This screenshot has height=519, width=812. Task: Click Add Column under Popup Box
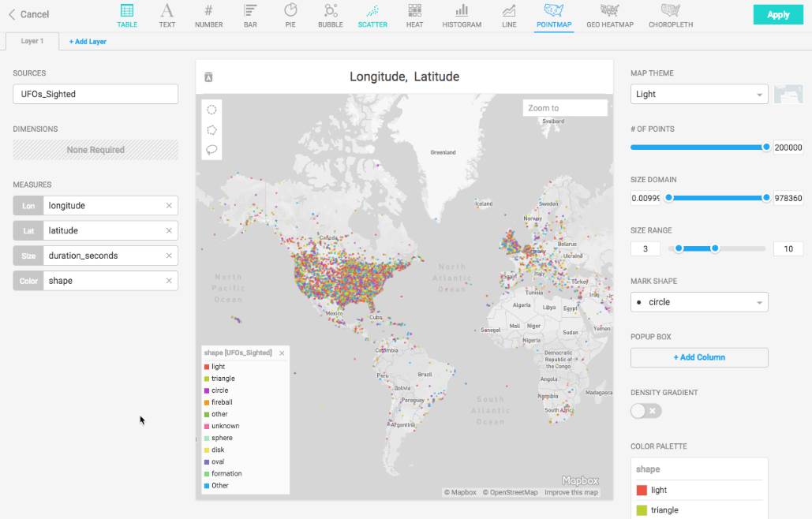[698, 357]
